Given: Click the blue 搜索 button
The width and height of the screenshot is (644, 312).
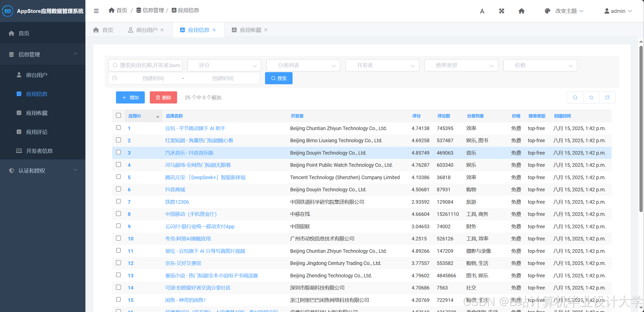Looking at the screenshot, I should (x=279, y=78).
